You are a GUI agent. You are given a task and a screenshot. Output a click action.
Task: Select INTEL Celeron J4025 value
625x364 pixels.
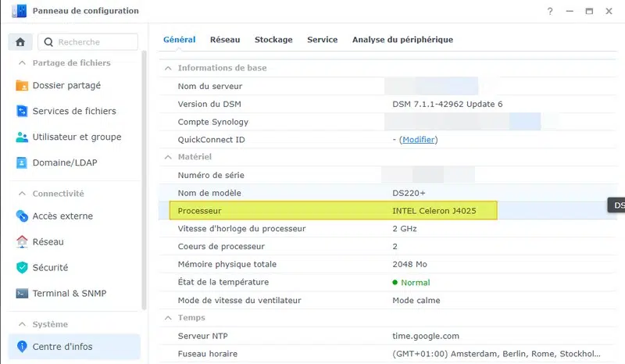434,211
